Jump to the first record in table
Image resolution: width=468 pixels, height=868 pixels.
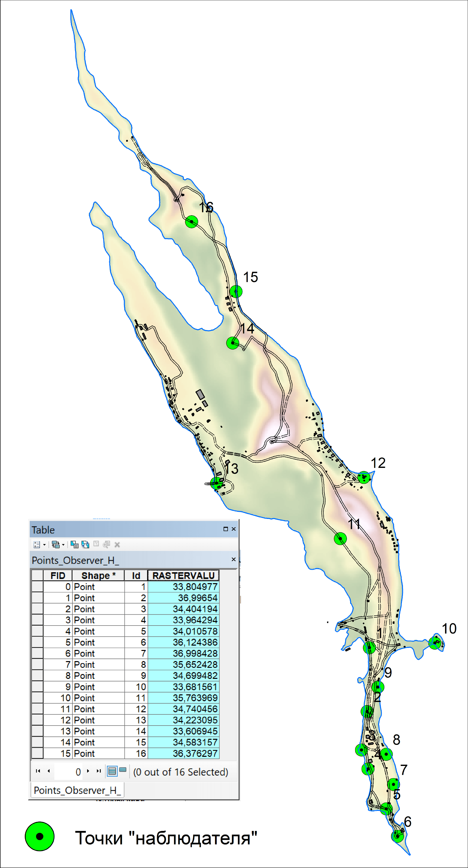(x=38, y=771)
